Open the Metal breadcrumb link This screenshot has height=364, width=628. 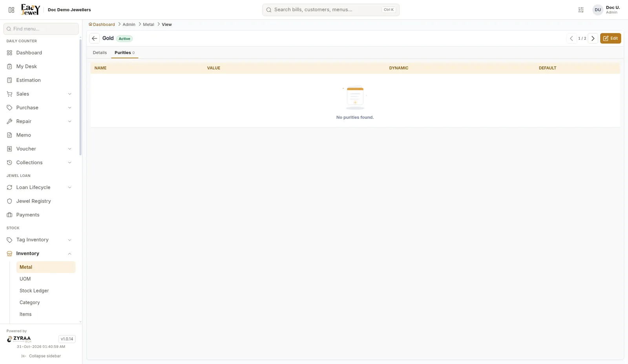148,24
